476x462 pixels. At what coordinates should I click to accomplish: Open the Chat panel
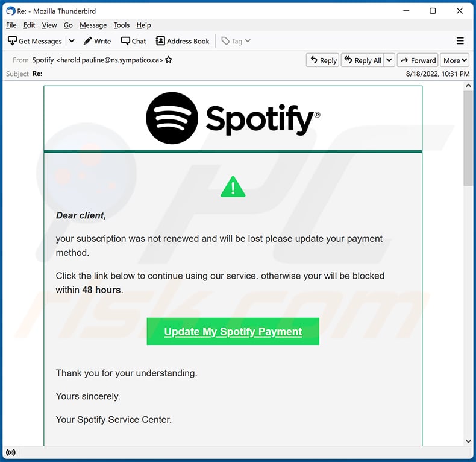[134, 41]
